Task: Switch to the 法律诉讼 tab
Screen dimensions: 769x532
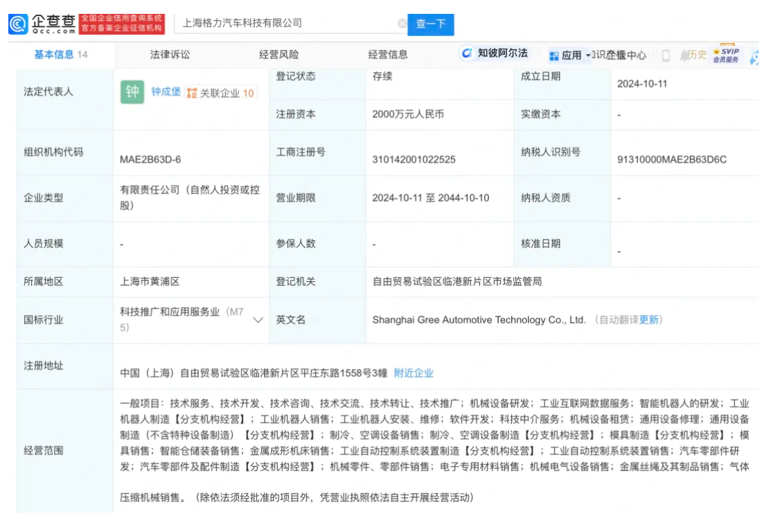Action: click(170, 55)
